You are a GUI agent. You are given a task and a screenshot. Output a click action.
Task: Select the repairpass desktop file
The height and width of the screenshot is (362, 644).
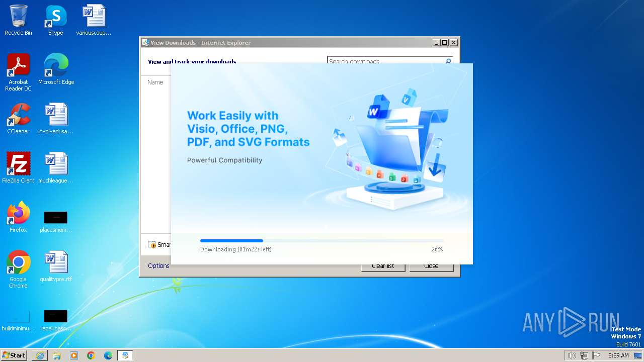point(56,320)
